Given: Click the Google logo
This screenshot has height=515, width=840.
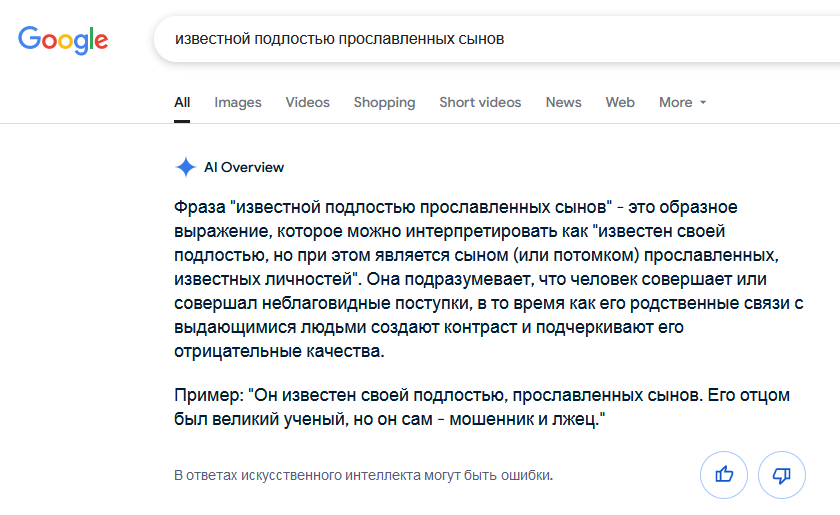Looking at the screenshot, I should (x=63, y=40).
